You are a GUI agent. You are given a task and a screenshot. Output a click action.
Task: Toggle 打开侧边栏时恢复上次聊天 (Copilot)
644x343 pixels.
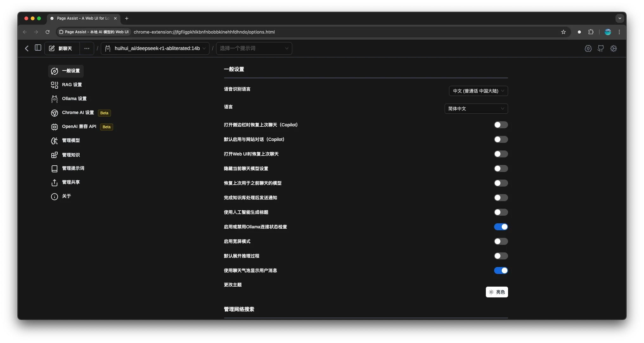click(501, 125)
